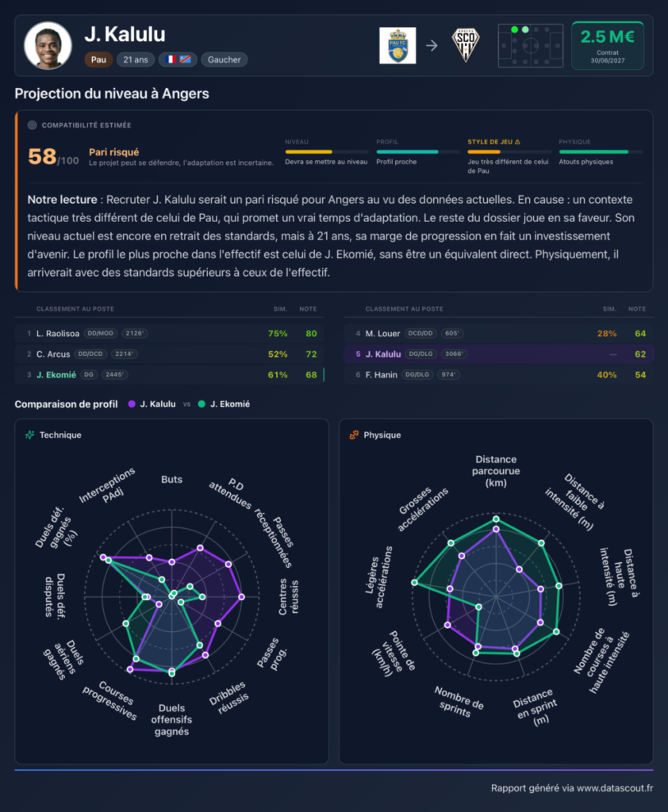Image resolution: width=668 pixels, height=812 pixels.
Task: Select the Gaucher foot tag
Action: pyautogui.click(x=224, y=59)
